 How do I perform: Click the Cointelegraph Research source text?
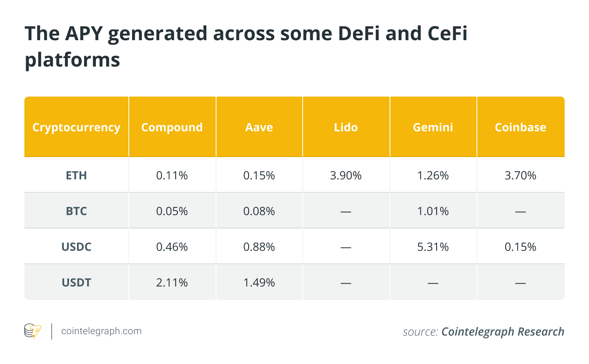[x=502, y=332]
